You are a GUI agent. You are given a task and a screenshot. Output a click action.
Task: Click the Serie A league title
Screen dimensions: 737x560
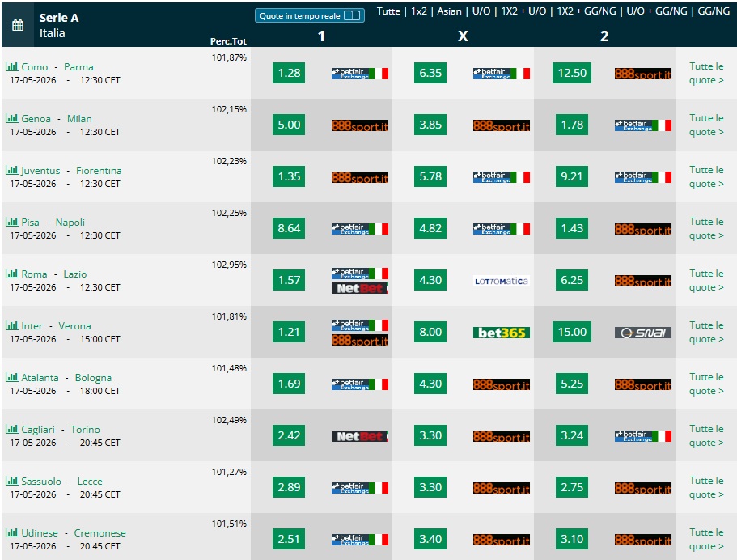coord(59,18)
